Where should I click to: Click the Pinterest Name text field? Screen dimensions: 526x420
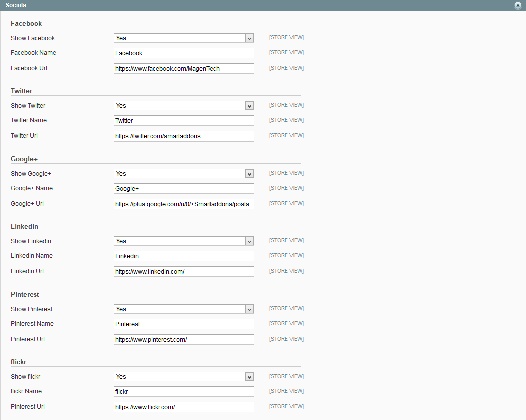click(x=183, y=324)
